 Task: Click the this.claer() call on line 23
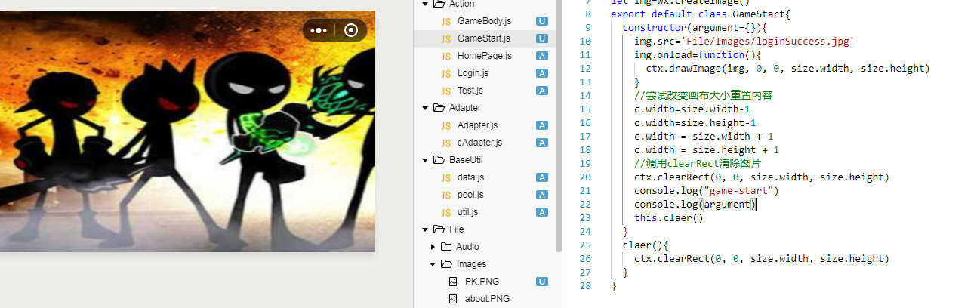pyautogui.click(x=669, y=218)
